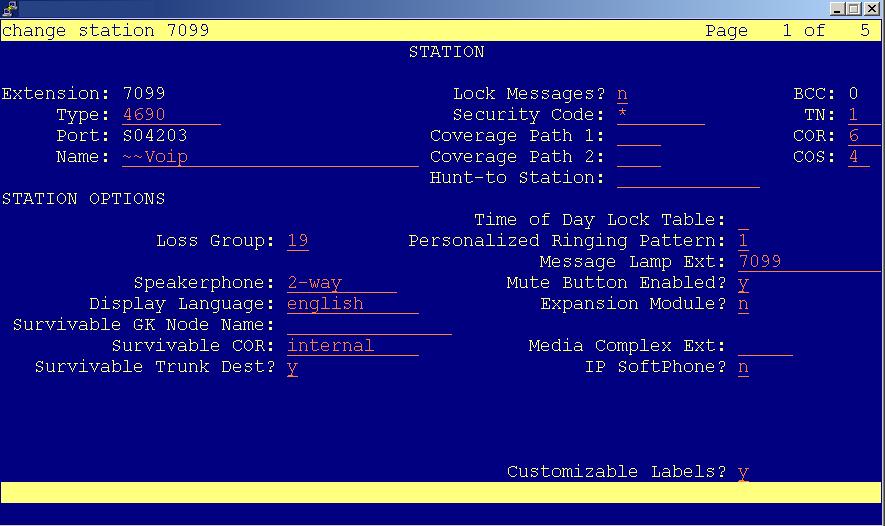This screenshot has width=885, height=526.
Task: Minimize the terminal window
Action: (x=836, y=9)
